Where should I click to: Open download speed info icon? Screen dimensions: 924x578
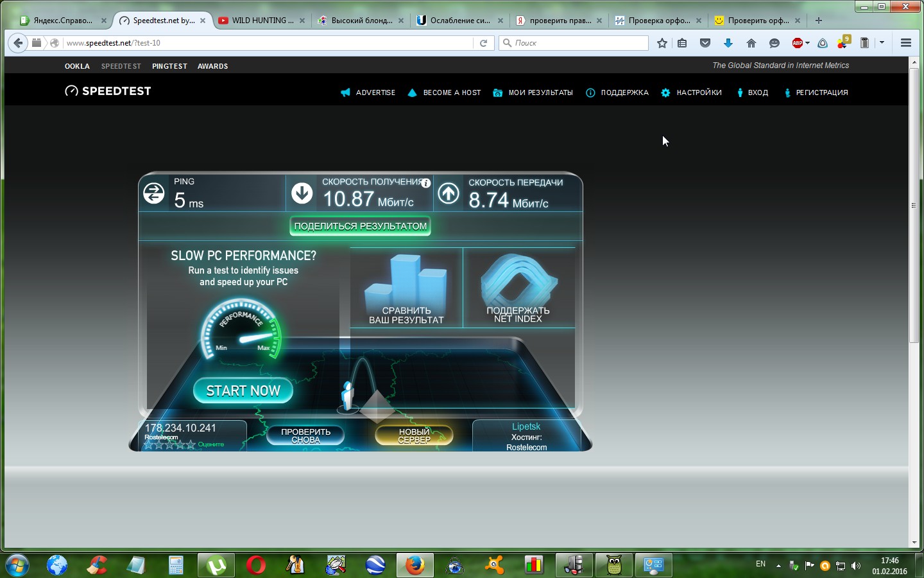point(425,183)
